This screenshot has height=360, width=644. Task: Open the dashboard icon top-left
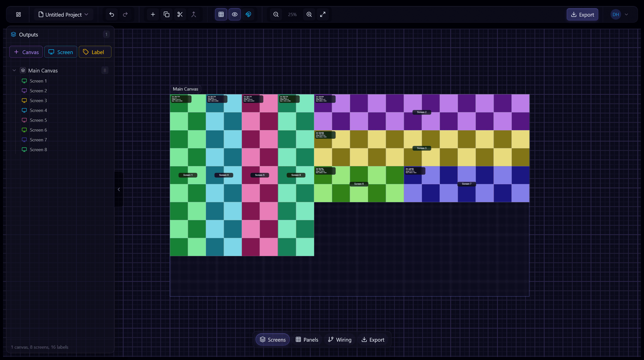coord(18,14)
